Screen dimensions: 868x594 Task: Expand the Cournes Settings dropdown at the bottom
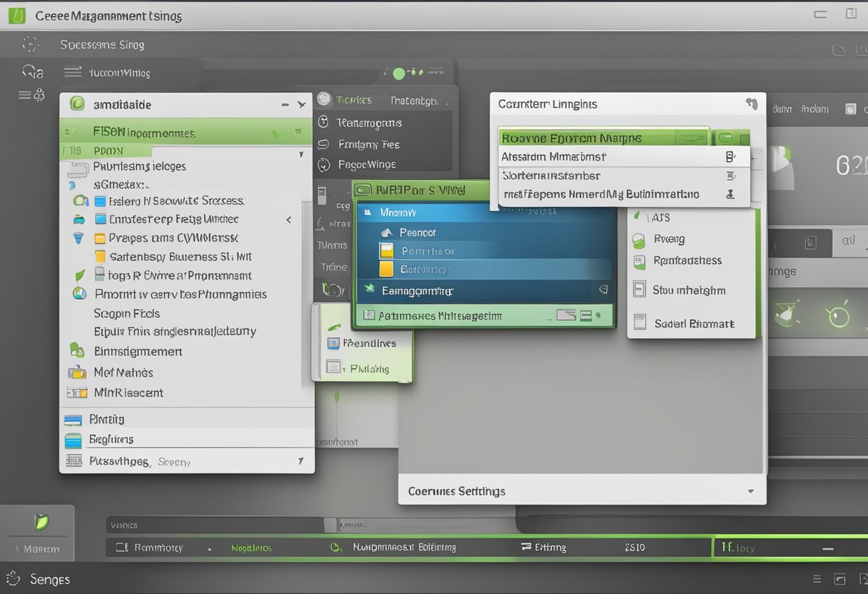(x=750, y=491)
